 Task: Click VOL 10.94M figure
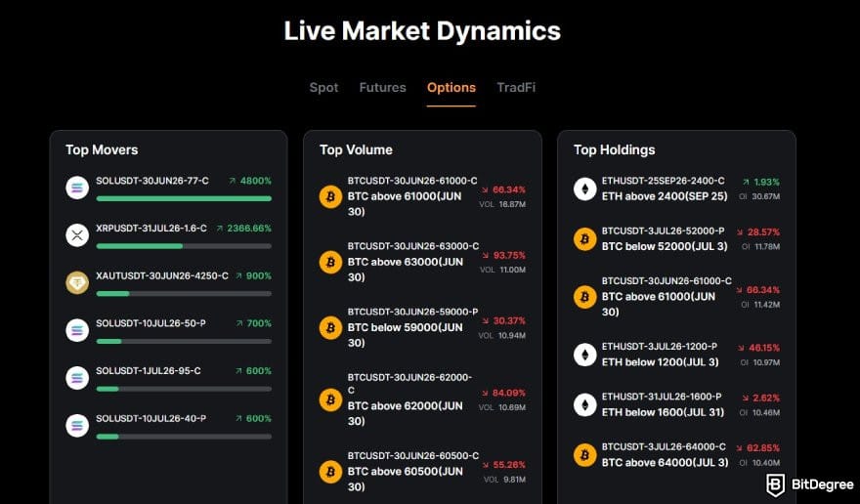tap(502, 335)
